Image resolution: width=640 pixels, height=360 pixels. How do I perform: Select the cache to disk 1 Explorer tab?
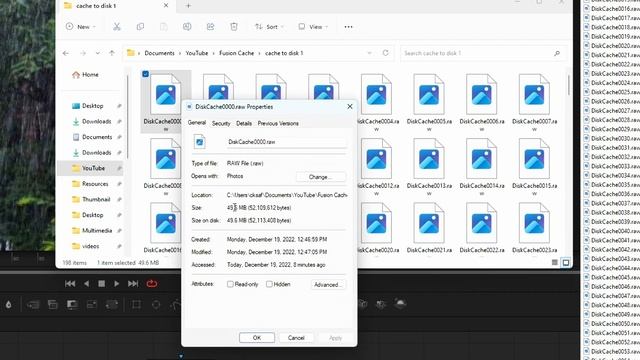(116, 6)
